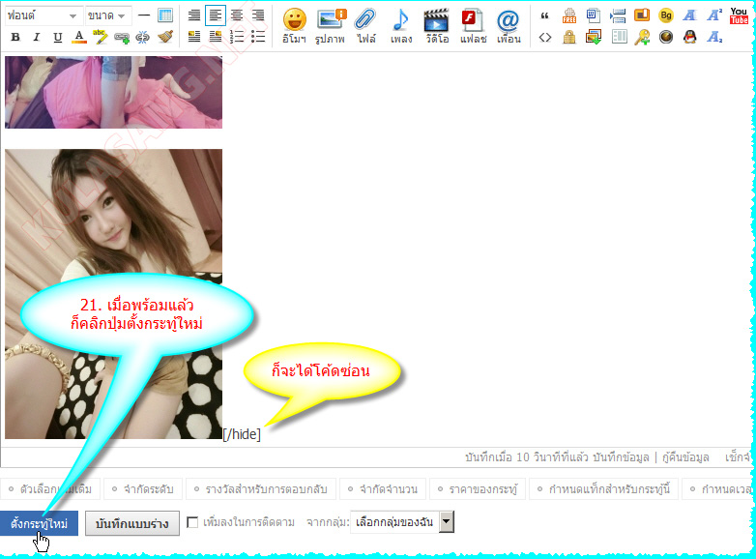This screenshot has width=756, height=559.
Task: Check the เพิ่มลงในการติดตาม checkbox
Action: tap(192, 523)
